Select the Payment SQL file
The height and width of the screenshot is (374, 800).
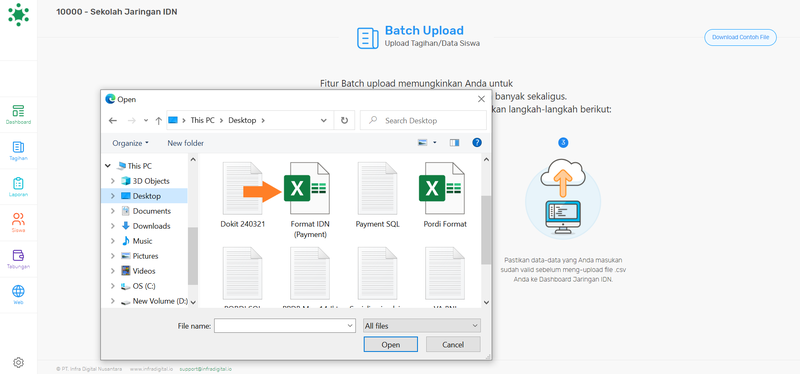point(378,195)
